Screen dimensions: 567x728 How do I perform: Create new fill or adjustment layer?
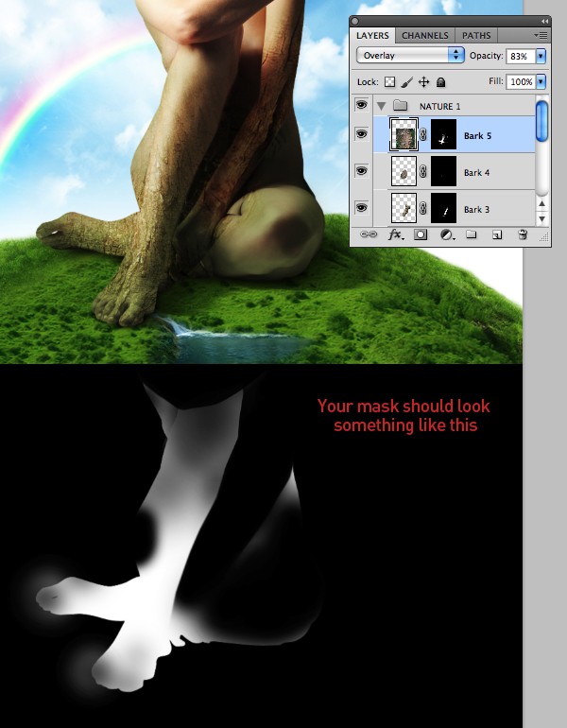447,234
